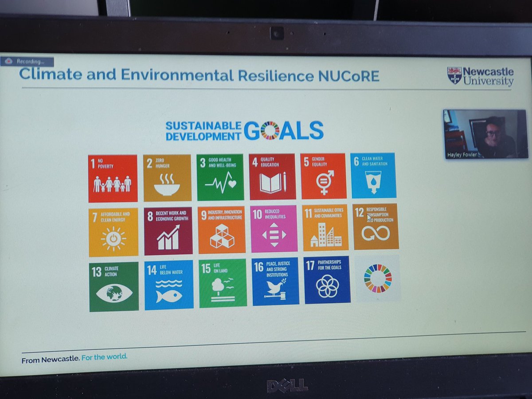Select Hayley Fowler's video thumbnail
The height and width of the screenshot is (399, 532).
pos(485,134)
